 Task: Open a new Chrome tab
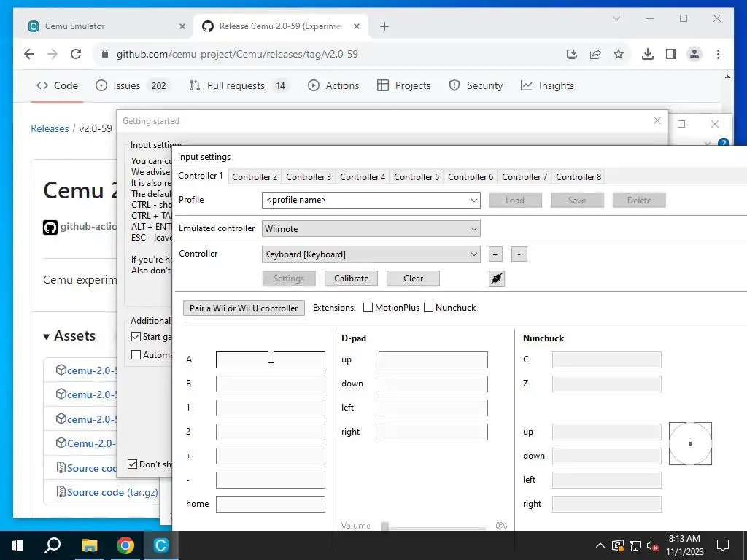[x=384, y=26]
